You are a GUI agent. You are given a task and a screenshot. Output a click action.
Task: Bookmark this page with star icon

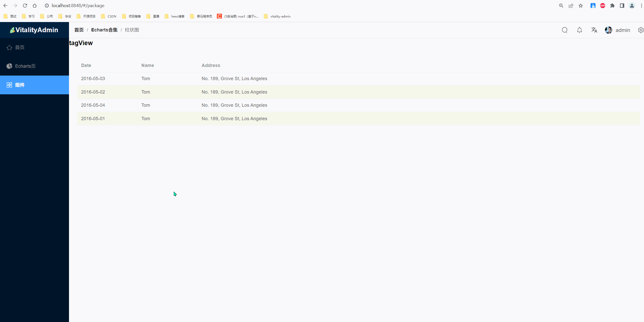pyautogui.click(x=581, y=6)
